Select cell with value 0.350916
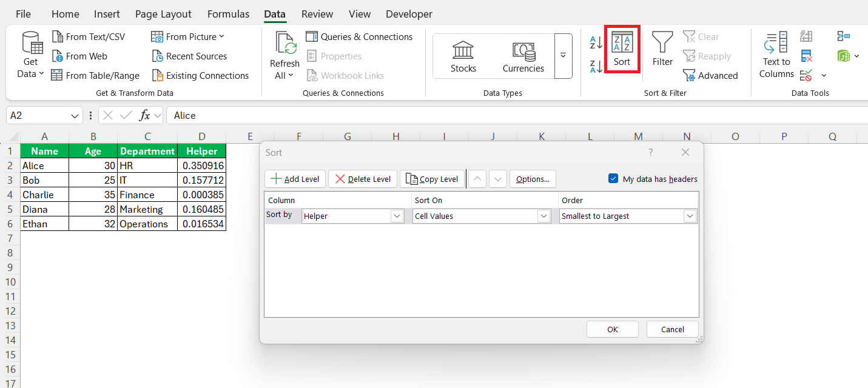Image resolution: width=868 pixels, height=388 pixels. [201, 166]
